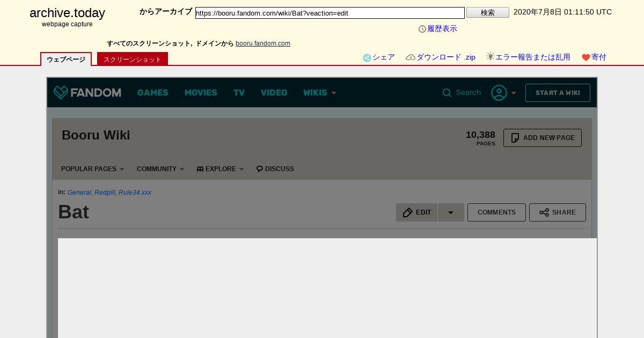Open the General category link

[79, 193]
